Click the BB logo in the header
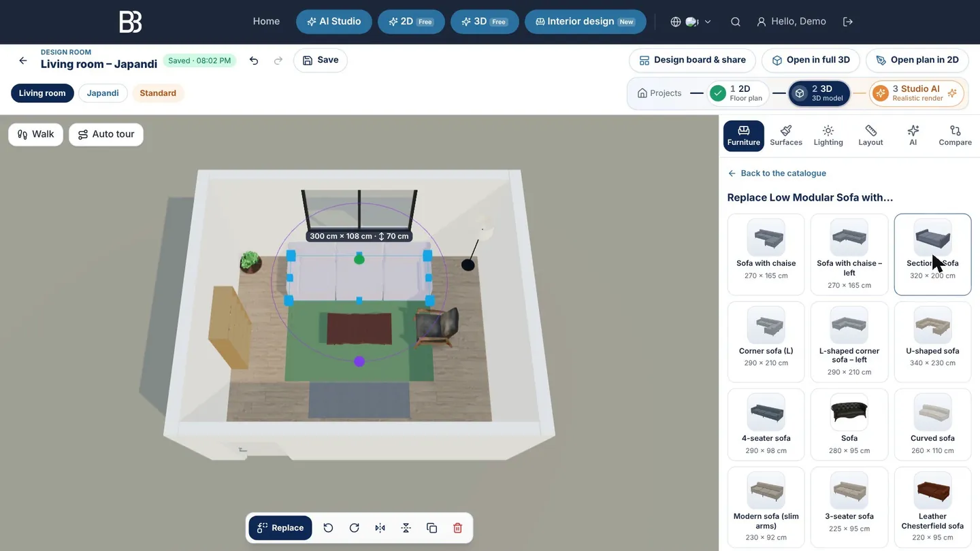Viewport: 980px width, 551px height. (x=130, y=22)
